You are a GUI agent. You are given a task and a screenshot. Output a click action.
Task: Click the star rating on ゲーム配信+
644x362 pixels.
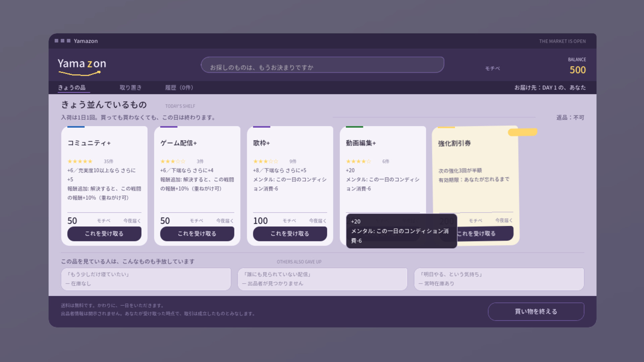(173, 161)
